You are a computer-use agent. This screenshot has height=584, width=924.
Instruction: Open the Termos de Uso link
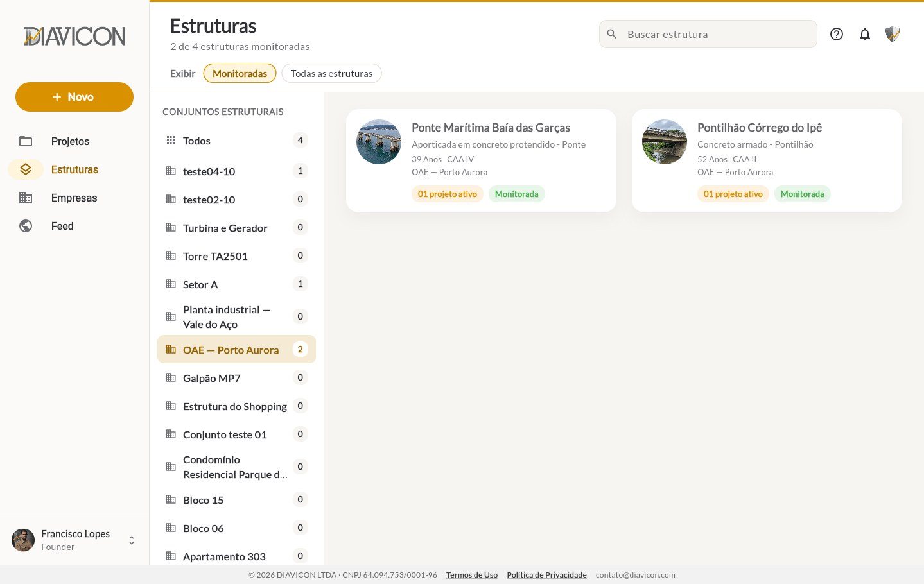(x=472, y=575)
